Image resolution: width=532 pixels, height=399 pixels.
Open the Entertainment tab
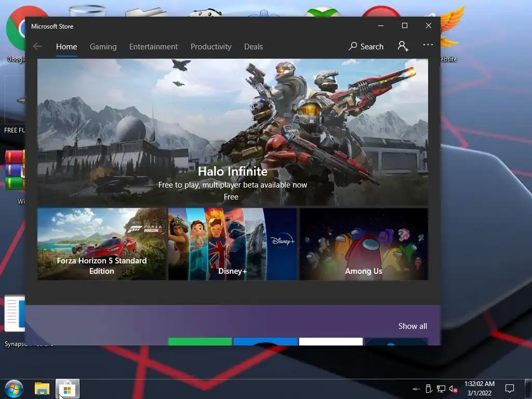(x=153, y=46)
